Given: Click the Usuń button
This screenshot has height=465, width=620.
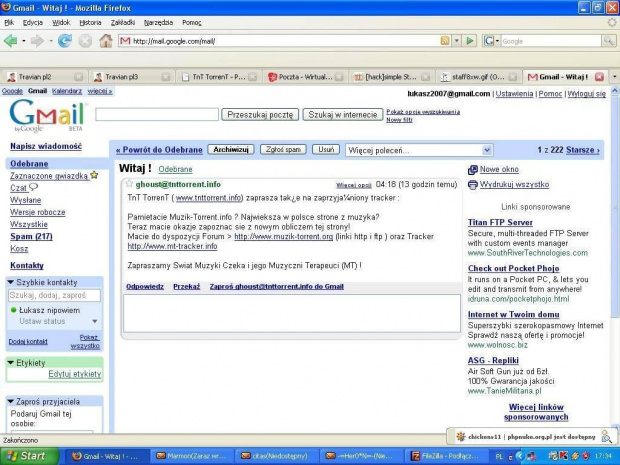Looking at the screenshot, I should pyautogui.click(x=326, y=149).
